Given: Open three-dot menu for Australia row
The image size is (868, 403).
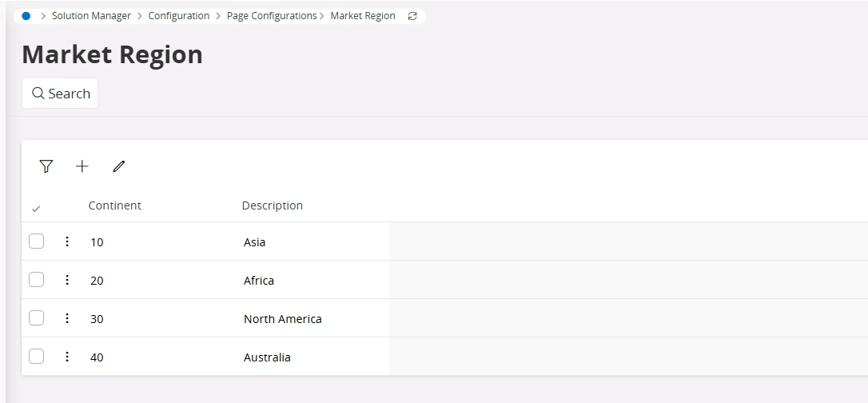Looking at the screenshot, I should coord(67,357).
